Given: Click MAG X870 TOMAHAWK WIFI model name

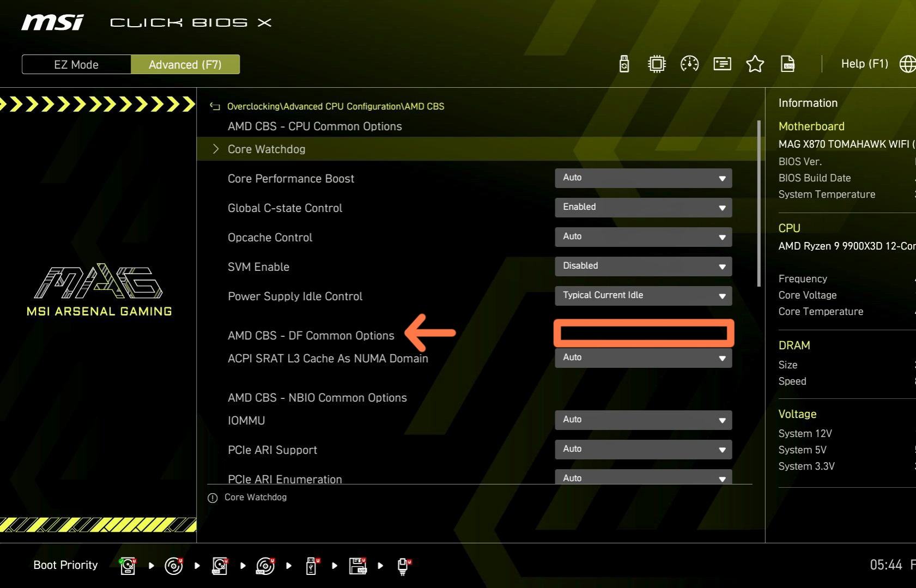Looking at the screenshot, I should tap(847, 144).
